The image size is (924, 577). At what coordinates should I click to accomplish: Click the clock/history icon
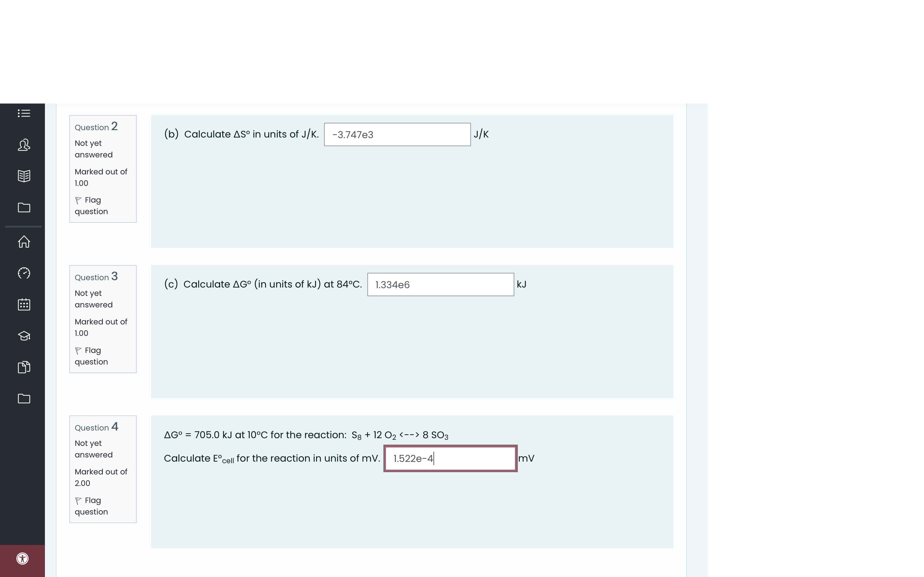click(24, 273)
